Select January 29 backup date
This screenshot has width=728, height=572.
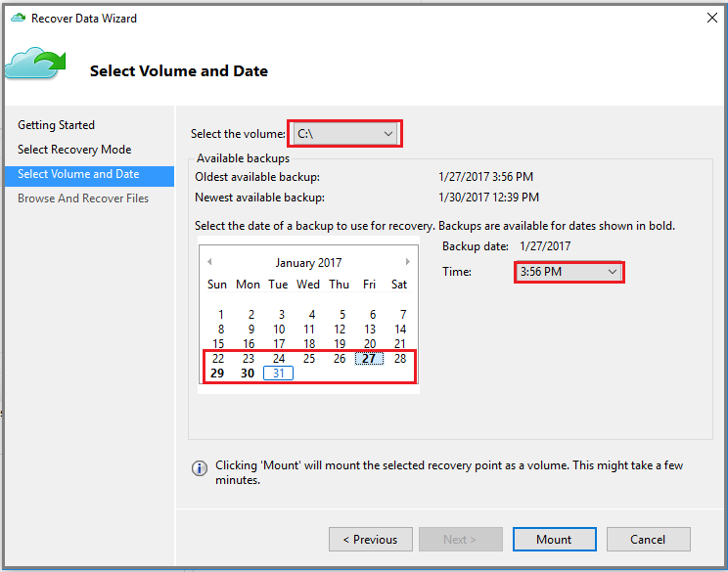click(217, 373)
